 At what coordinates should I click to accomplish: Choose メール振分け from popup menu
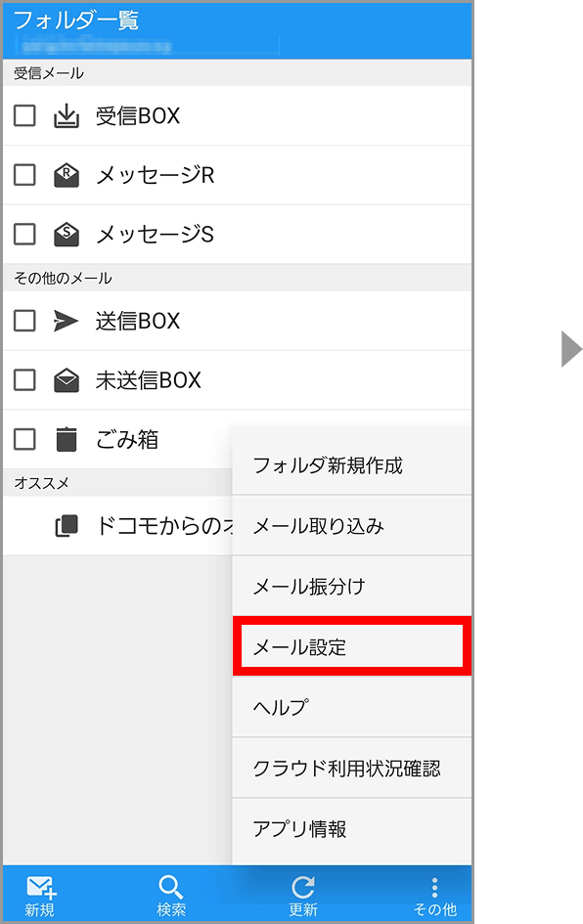pyautogui.click(x=352, y=587)
